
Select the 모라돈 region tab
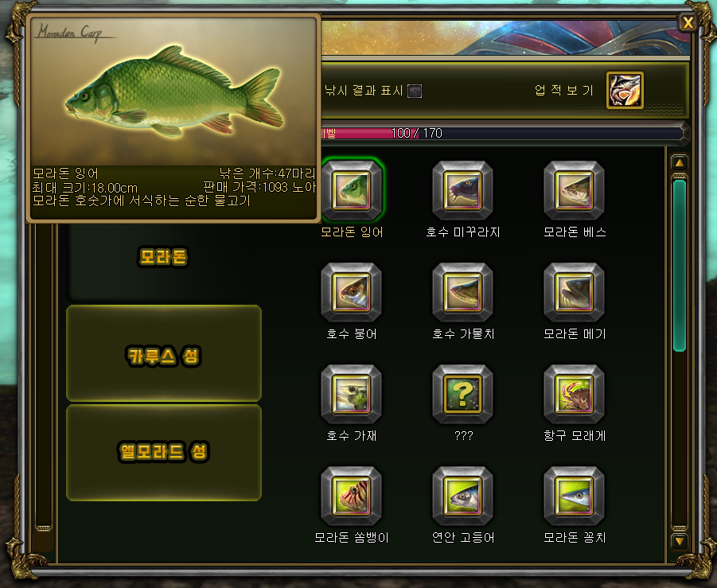[x=164, y=256]
